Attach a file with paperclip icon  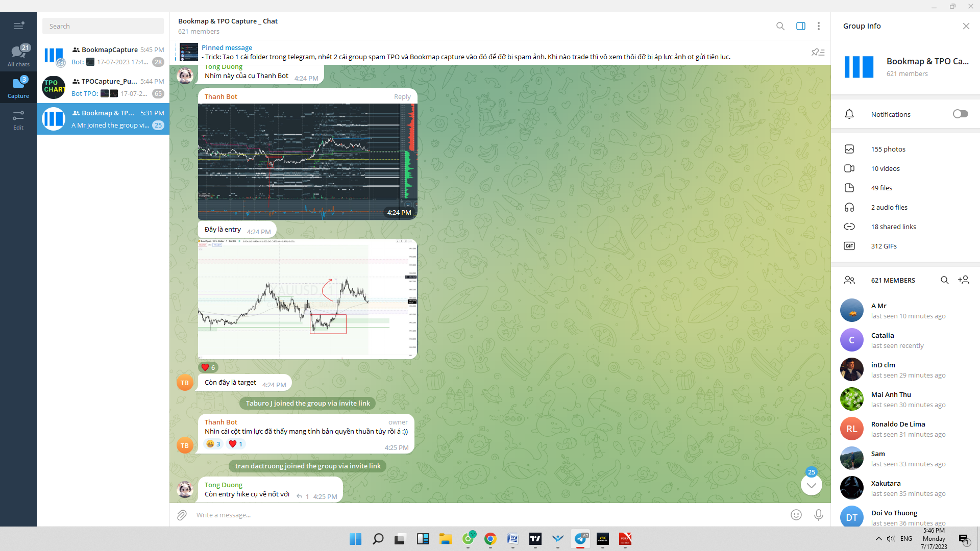(x=182, y=515)
